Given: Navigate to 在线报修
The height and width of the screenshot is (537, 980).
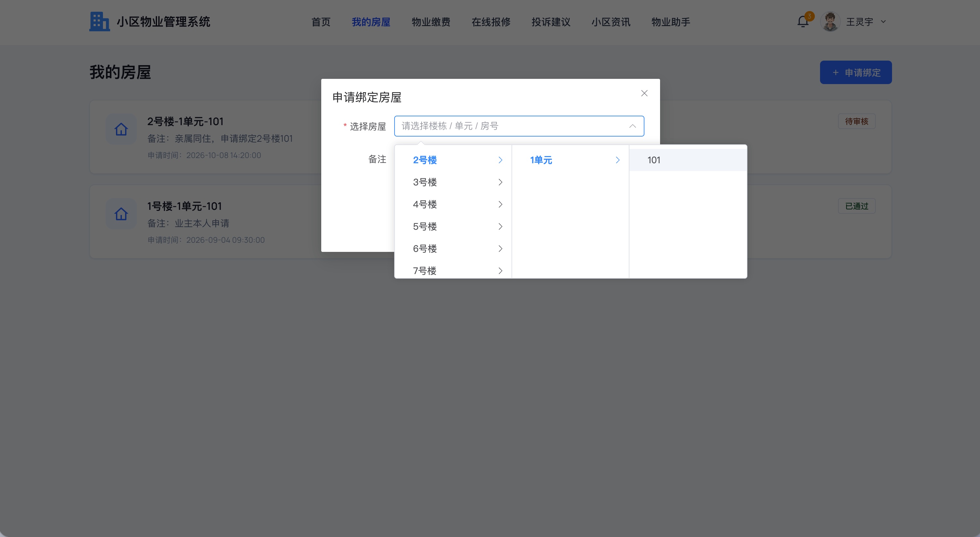Looking at the screenshot, I should point(491,22).
